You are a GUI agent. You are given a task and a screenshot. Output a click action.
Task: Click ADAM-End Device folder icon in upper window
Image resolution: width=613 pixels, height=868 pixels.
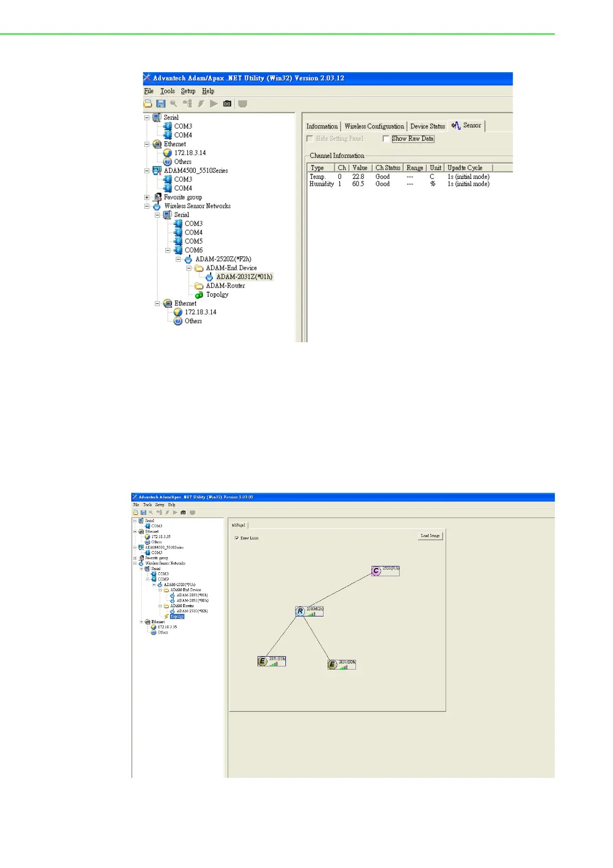point(199,268)
